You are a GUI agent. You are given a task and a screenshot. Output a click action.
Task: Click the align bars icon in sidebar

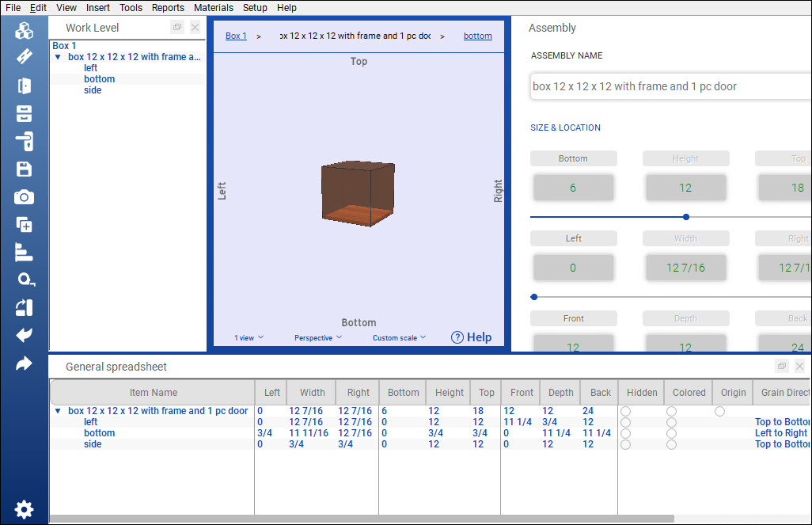point(24,252)
